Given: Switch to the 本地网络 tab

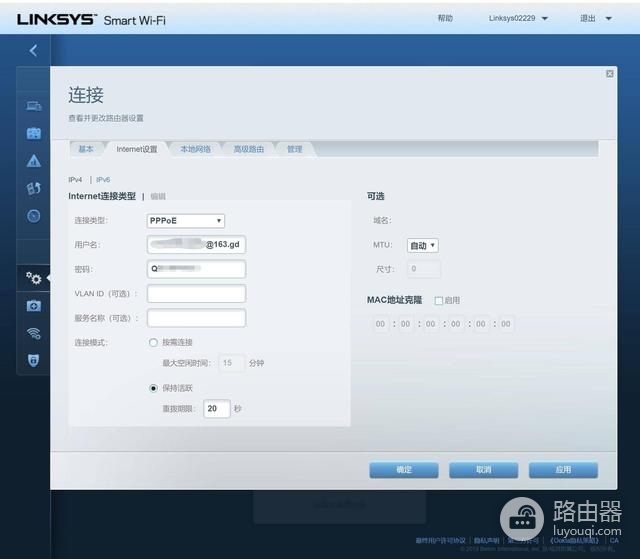Looking at the screenshot, I should click(x=196, y=149).
